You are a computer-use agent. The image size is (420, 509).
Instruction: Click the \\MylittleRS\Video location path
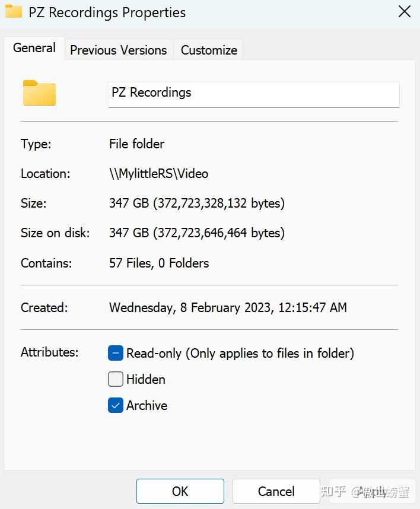click(x=159, y=174)
